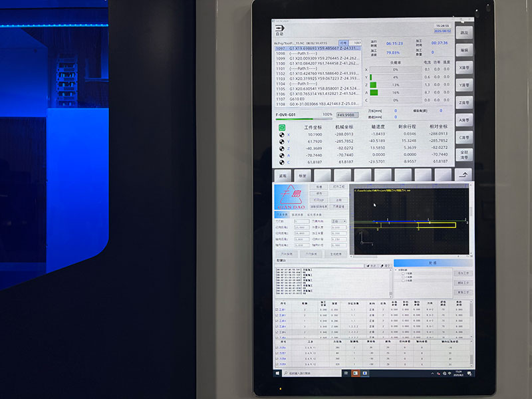Click the X axis origin symbol icon
Screen dimensions: 532x399
(x=281, y=134)
